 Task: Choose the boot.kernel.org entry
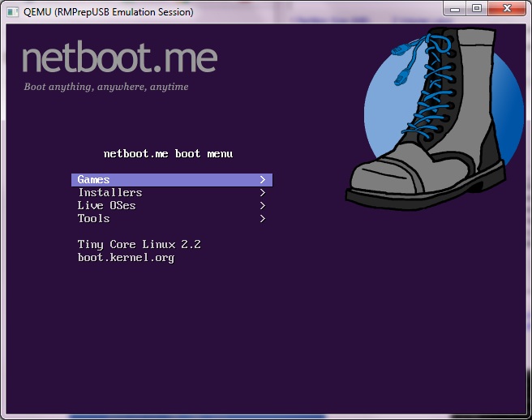click(x=126, y=258)
